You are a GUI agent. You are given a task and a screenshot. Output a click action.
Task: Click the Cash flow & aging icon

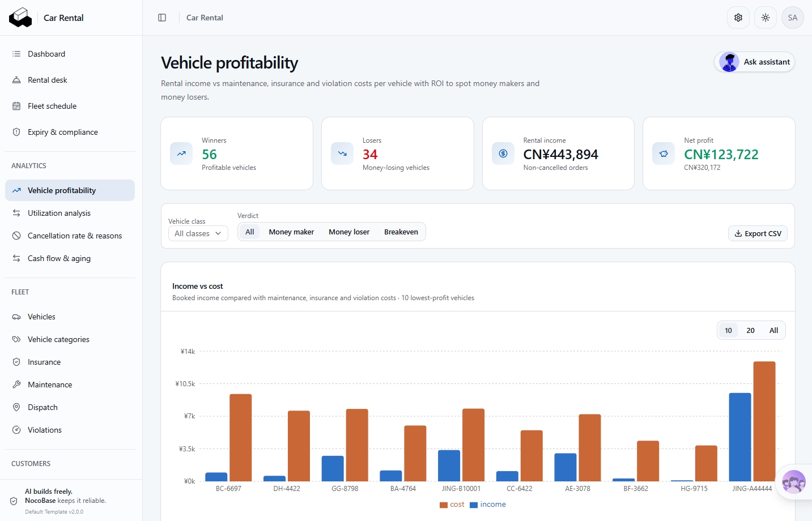[x=16, y=258]
